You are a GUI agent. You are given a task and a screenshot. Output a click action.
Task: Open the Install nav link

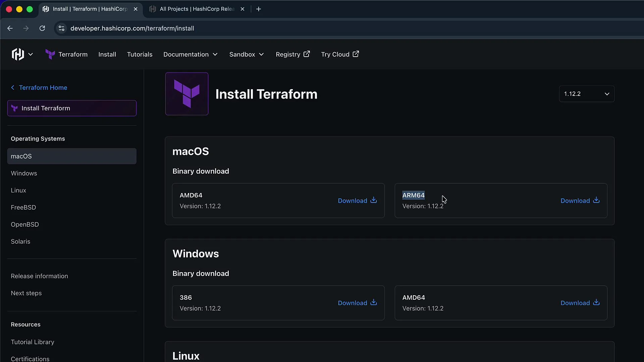click(x=107, y=54)
